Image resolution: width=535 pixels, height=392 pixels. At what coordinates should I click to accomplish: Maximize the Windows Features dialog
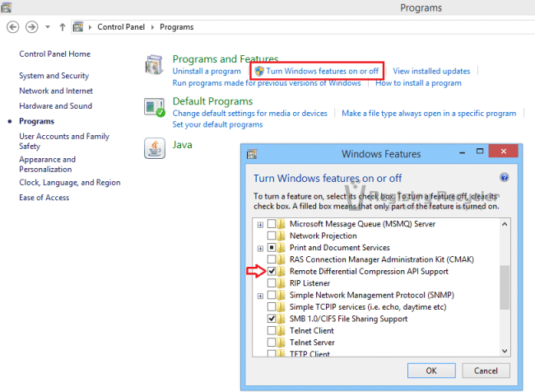pos(480,152)
